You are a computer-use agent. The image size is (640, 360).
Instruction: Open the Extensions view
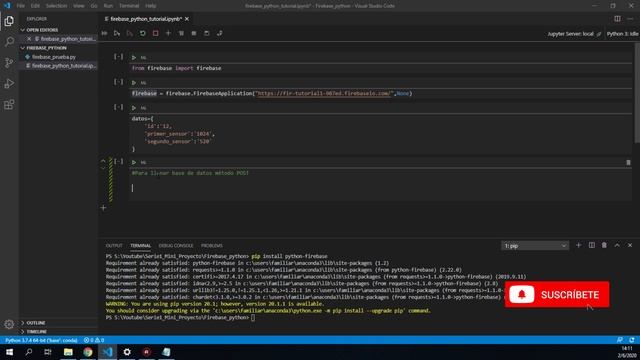9,104
